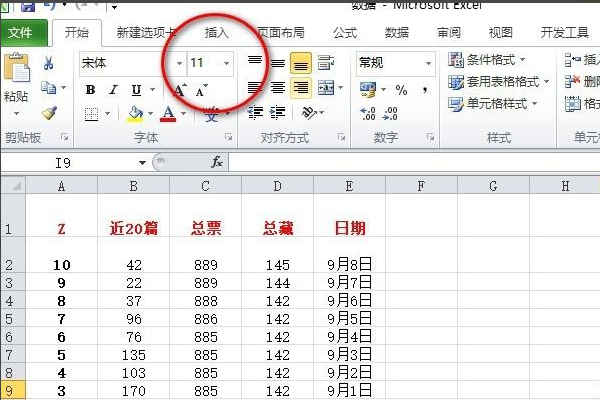Screen dimensions: 600x400
Task: Click the Copy icon
Action: point(49,88)
